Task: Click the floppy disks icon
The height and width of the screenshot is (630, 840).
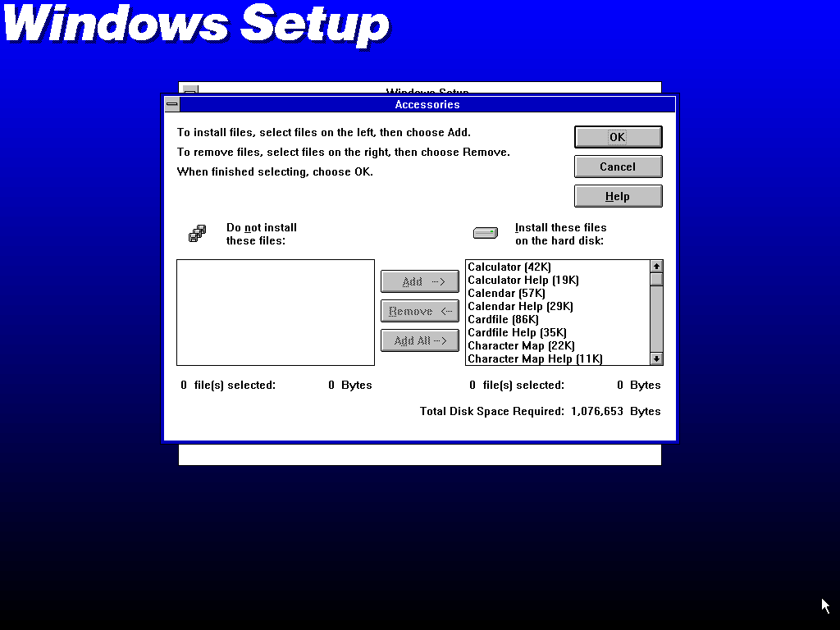Action: (197, 234)
